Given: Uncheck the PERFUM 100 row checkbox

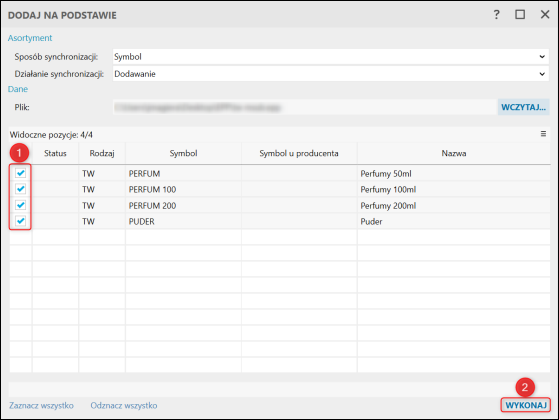Looking at the screenshot, I should [x=21, y=189].
